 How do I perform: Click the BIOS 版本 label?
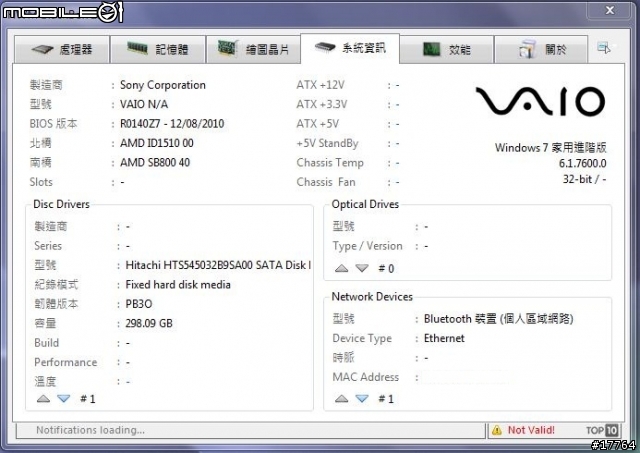click(53, 124)
